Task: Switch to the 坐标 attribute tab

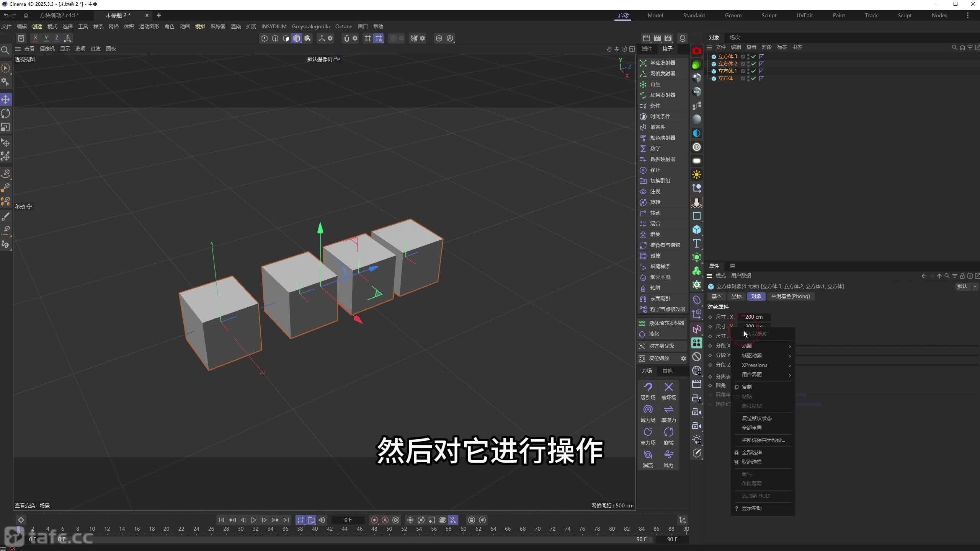Action: tap(736, 297)
